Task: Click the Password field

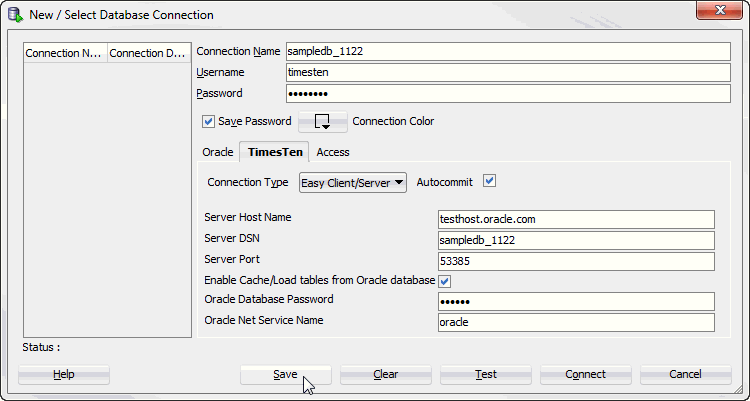Action: [508, 93]
